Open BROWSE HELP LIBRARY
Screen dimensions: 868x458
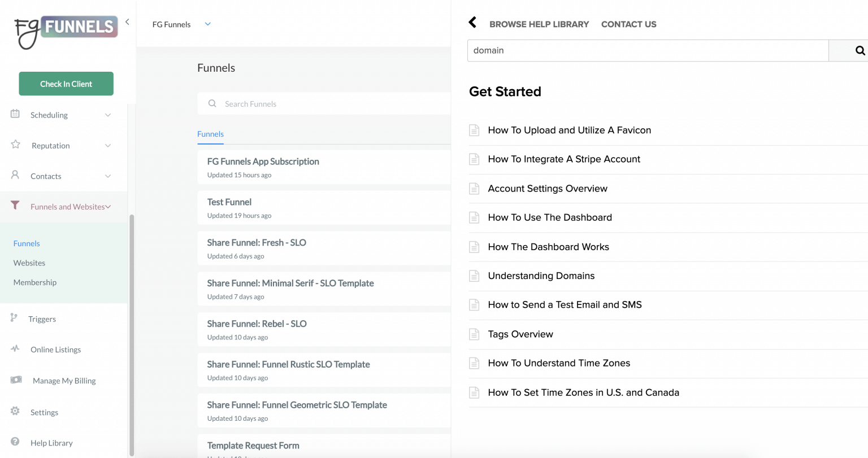point(539,24)
